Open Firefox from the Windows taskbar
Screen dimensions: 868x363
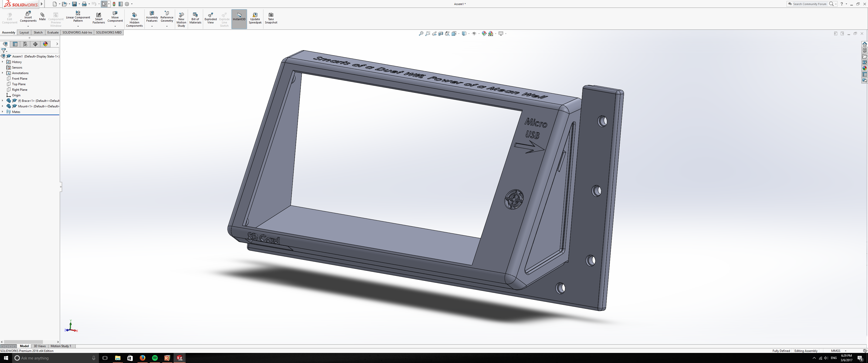[143, 358]
